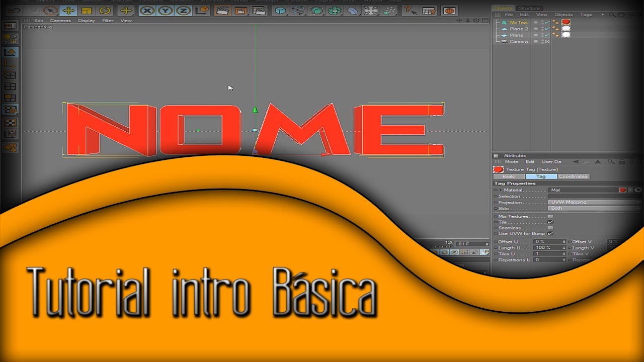Screen dimensions: 644x362
Task: Expand Objects manager menu overflow arrow
Action: coord(602,15)
